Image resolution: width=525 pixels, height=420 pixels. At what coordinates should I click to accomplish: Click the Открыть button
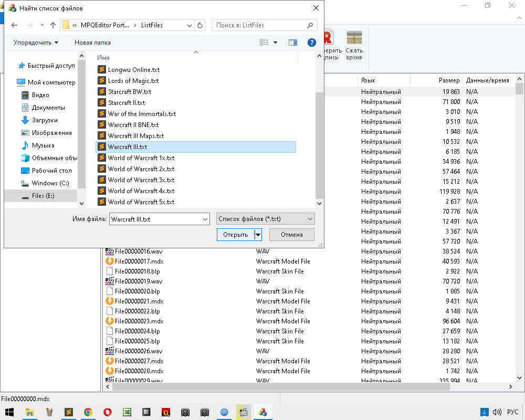click(x=235, y=235)
